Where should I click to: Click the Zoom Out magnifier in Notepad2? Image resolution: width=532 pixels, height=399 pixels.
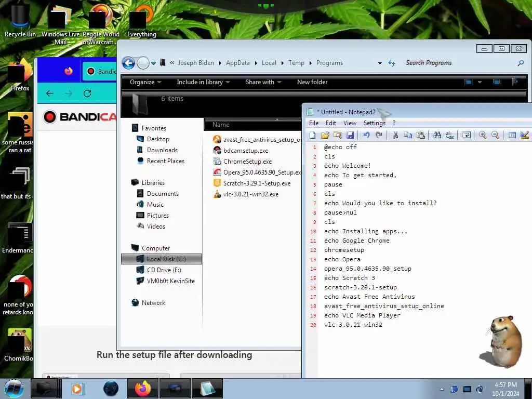495,136
